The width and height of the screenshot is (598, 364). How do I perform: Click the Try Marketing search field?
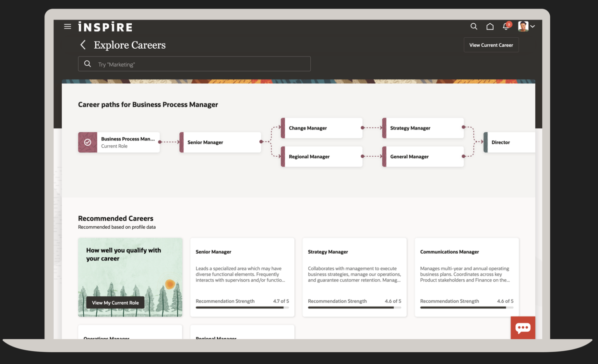194,64
